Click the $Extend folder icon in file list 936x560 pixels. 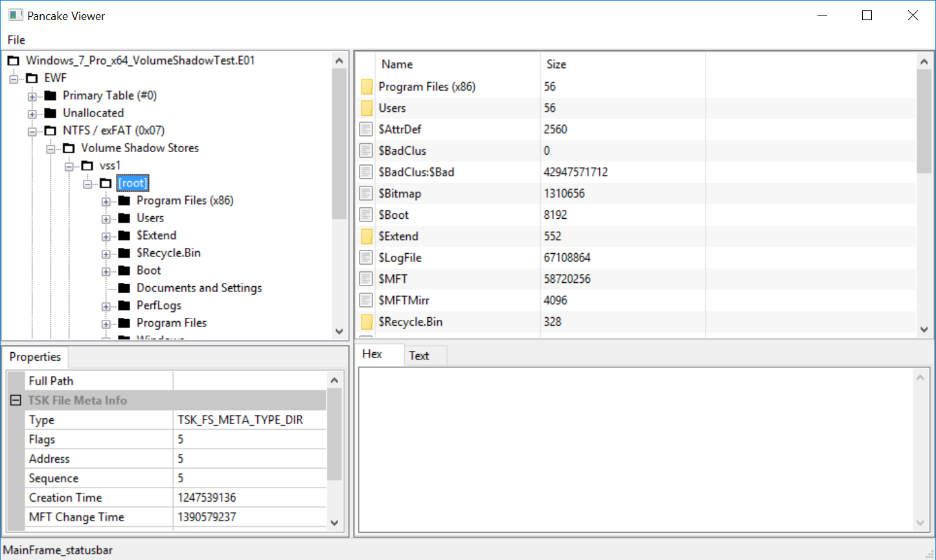367,236
